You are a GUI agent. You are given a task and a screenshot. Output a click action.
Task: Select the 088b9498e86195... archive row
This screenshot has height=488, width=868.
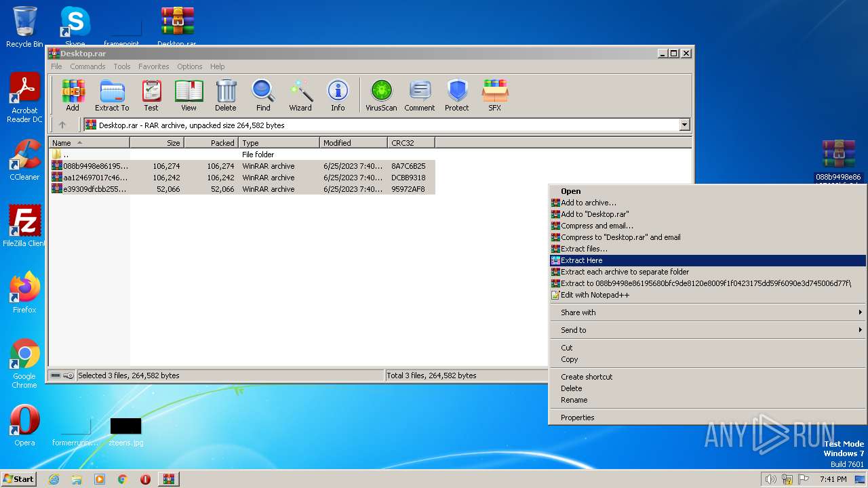[242, 166]
